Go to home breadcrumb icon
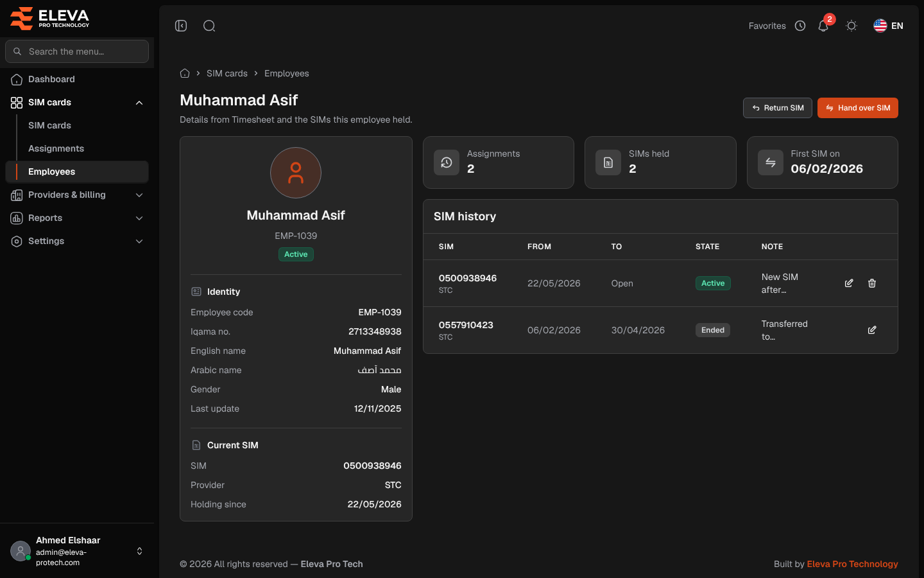 point(185,73)
